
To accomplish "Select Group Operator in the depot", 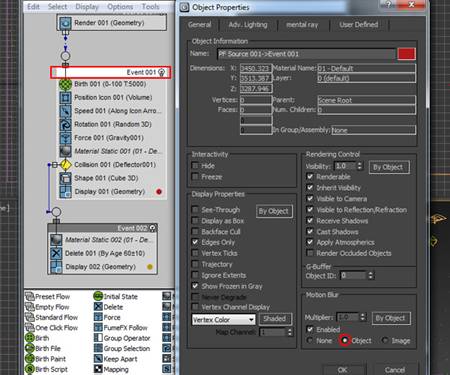I will click(122, 338).
